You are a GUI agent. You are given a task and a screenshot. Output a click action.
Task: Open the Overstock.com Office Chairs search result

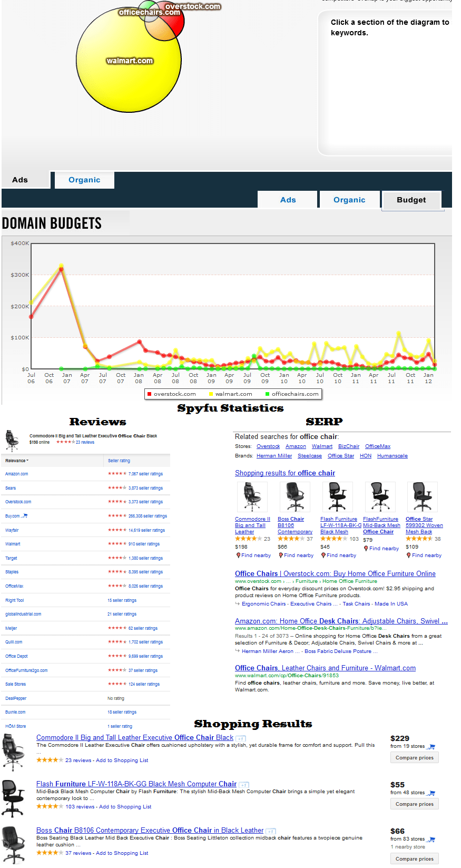[335, 574]
